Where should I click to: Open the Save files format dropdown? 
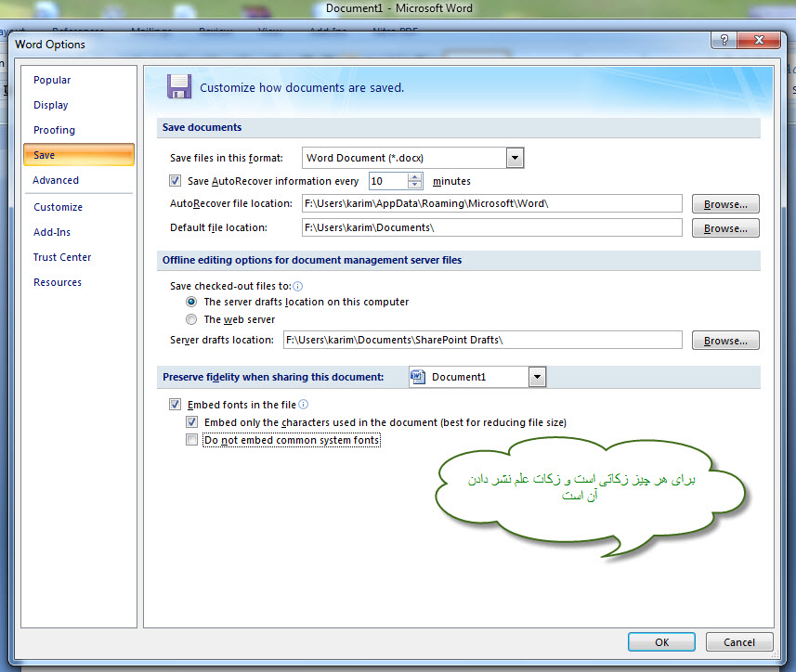[x=515, y=158]
